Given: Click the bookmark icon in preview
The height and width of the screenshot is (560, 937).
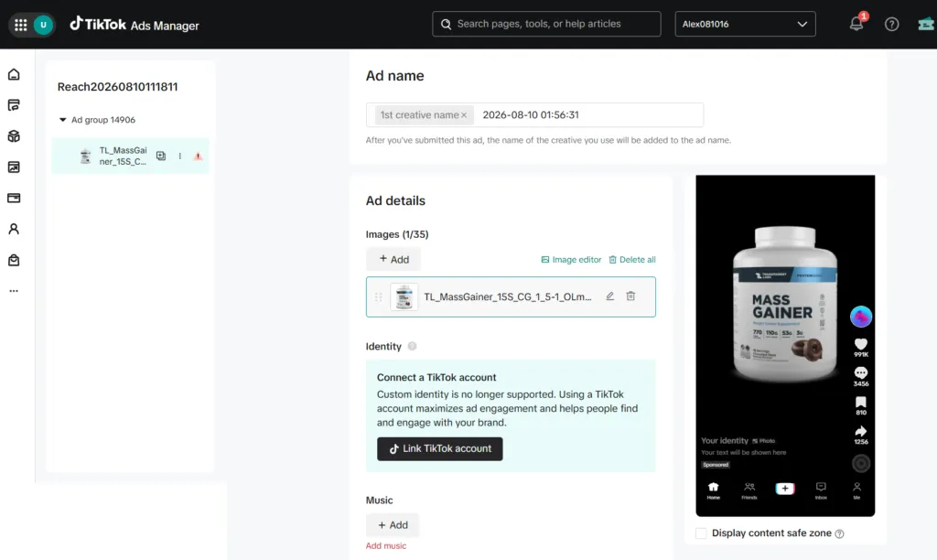Looking at the screenshot, I should point(860,403).
